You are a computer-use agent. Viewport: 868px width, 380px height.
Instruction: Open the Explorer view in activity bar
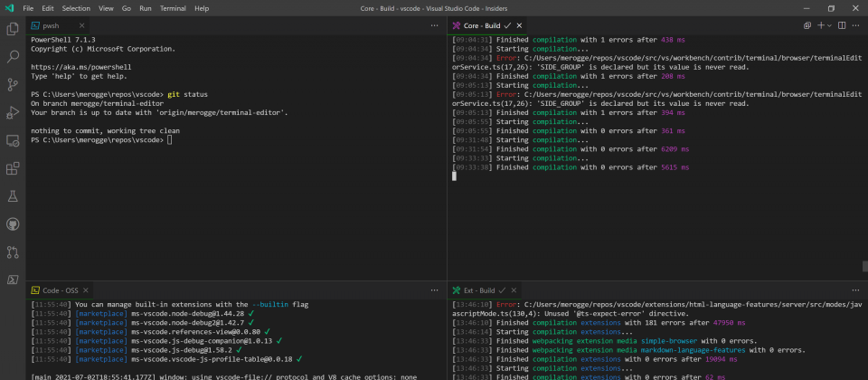tap(12, 29)
